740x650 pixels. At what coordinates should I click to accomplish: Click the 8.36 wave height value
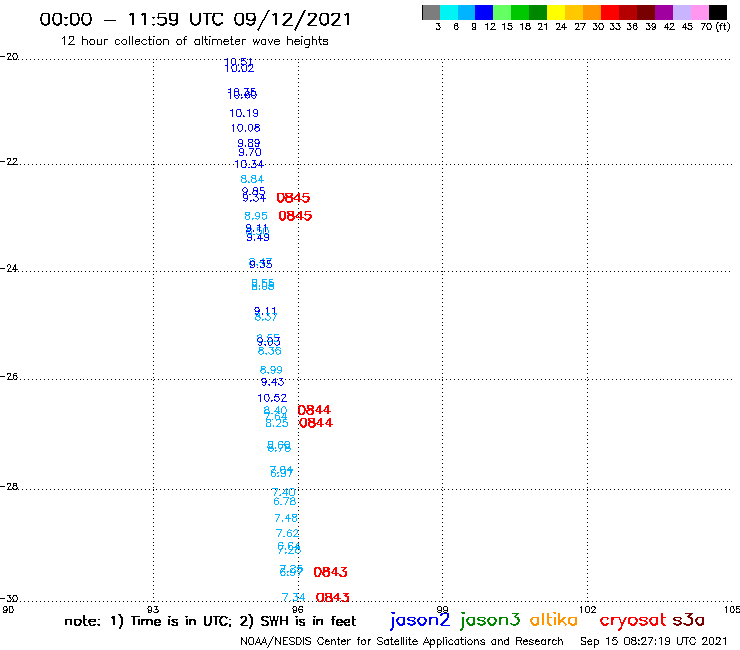pyautogui.click(x=269, y=351)
